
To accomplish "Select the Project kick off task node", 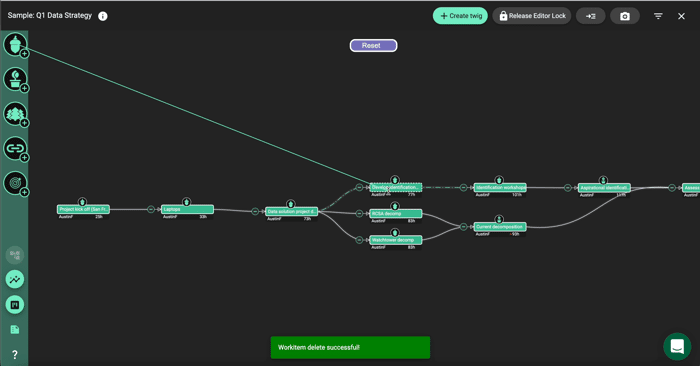I will click(83, 209).
